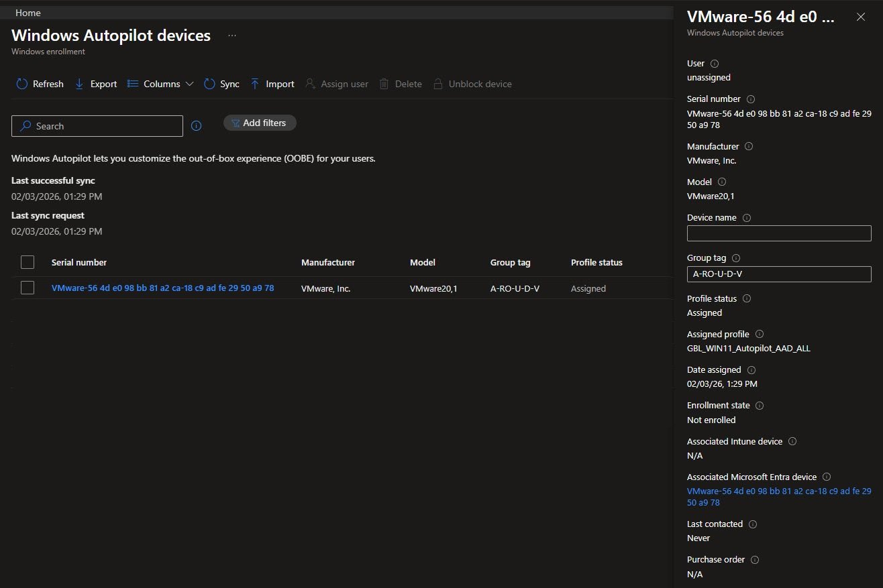The height and width of the screenshot is (588, 883).
Task: Sort by the Profile status column header
Action: [x=596, y=262]
